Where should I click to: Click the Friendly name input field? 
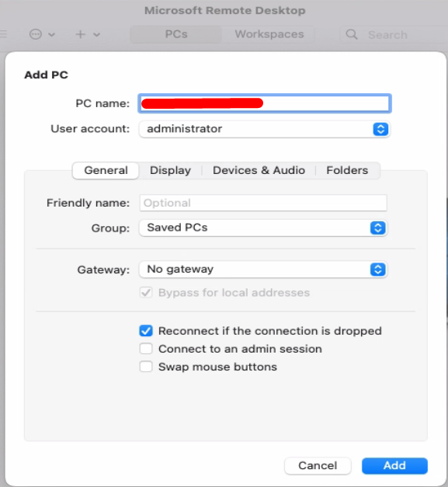[263, 203]
